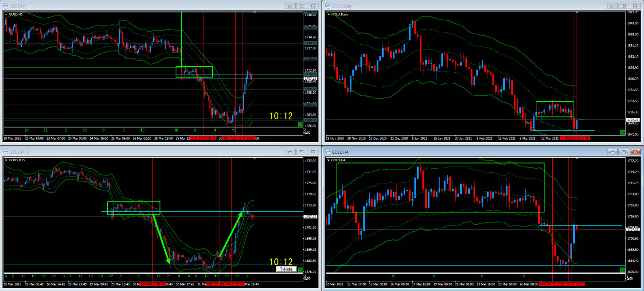This screenshot has height=291, width=644.
Task: Expand the arrow beside GOLD,H4 chart label
Action: click(328, 160)
